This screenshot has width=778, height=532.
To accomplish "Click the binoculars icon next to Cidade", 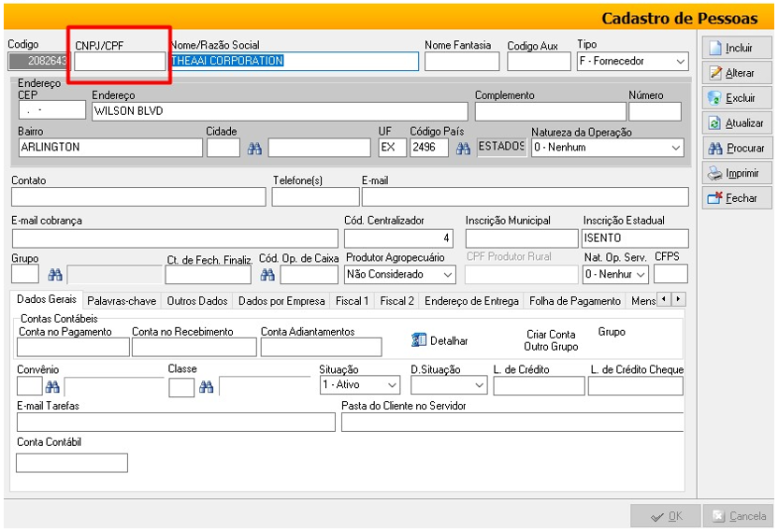I will (254, 148).
